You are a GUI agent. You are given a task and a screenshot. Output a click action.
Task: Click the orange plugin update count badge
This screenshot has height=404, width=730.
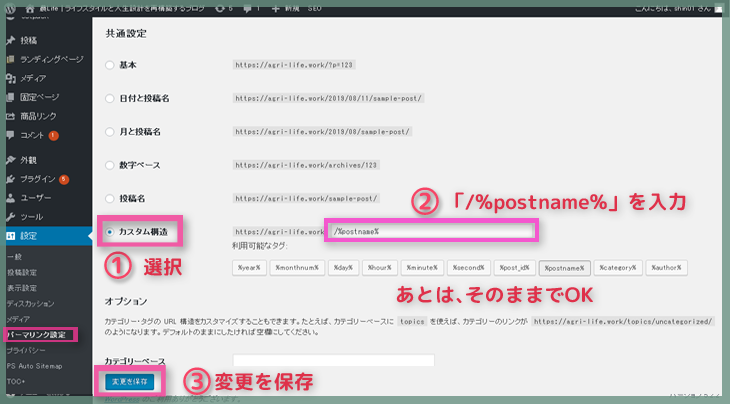[x=64, y=179]
